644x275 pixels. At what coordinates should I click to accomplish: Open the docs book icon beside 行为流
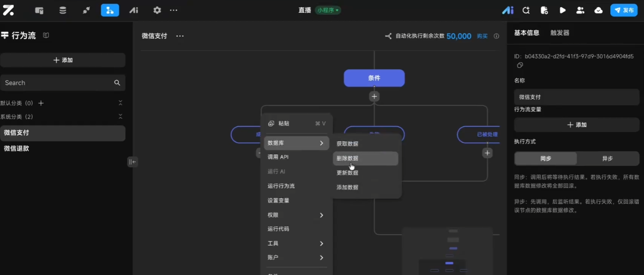click(46, 35)
